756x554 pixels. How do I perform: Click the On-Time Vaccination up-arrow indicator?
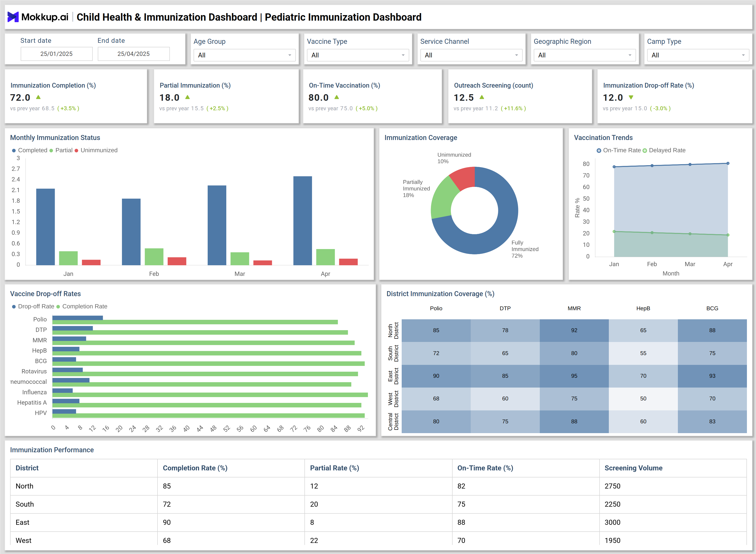[337, 97]
